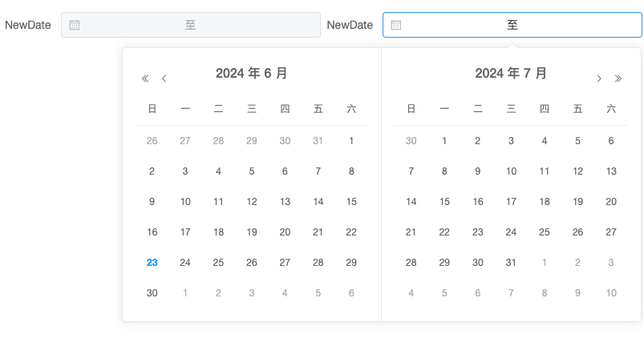Click the previous year double-arrow icon
This screenshot has width=644, height=342.
click(145, 78)
